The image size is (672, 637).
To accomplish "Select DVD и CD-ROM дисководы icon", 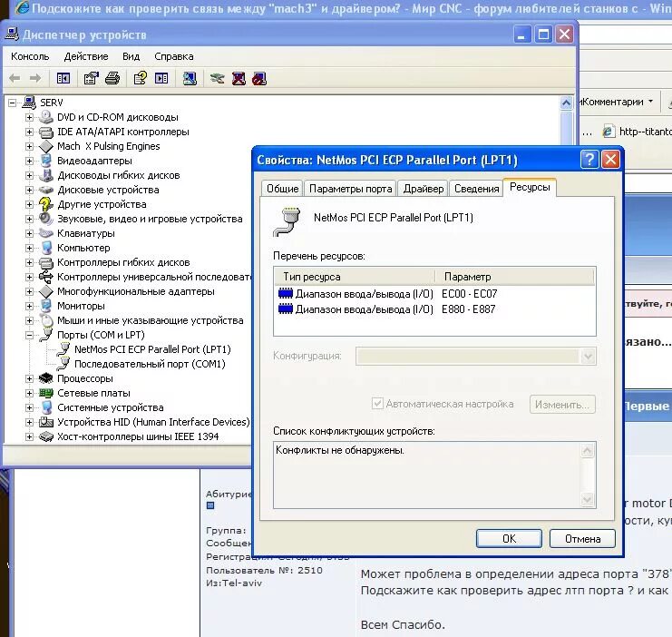I will tap(46, 117).
